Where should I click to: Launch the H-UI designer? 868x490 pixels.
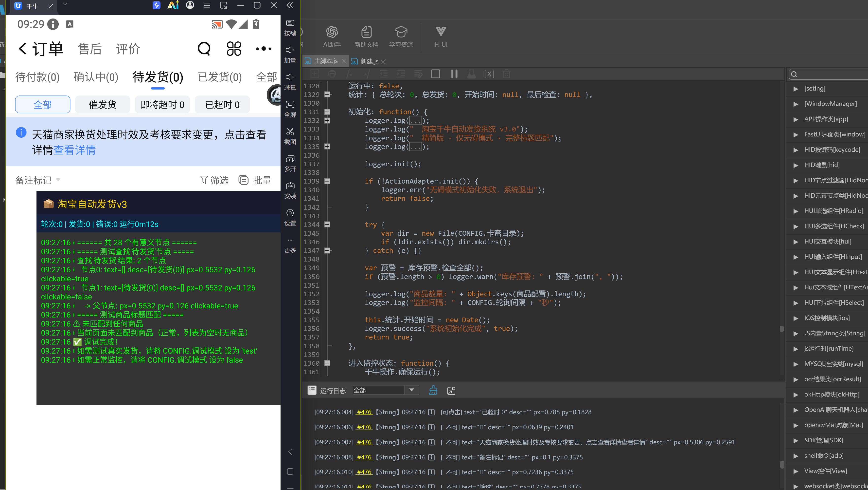[441, 37]
